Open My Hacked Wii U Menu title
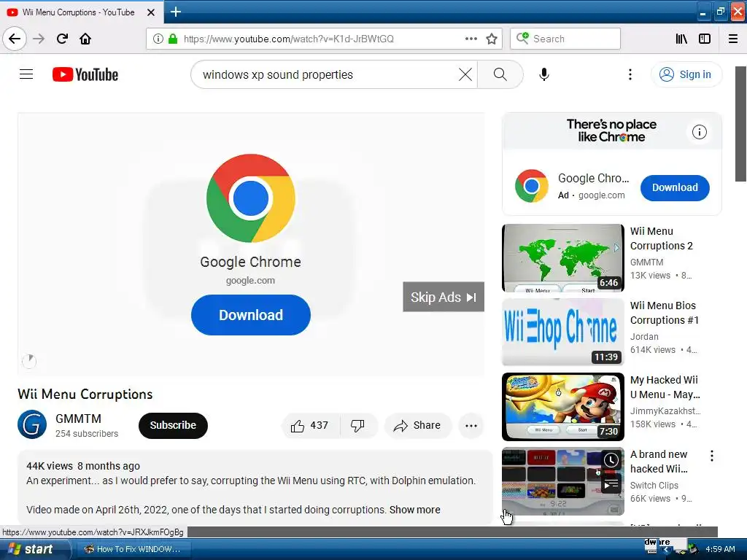 [665, 387]
